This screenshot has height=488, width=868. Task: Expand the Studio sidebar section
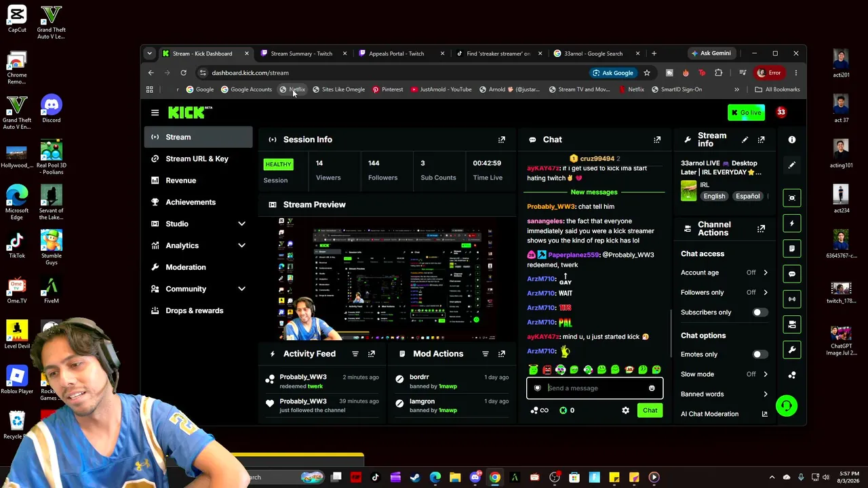point(241,224)
